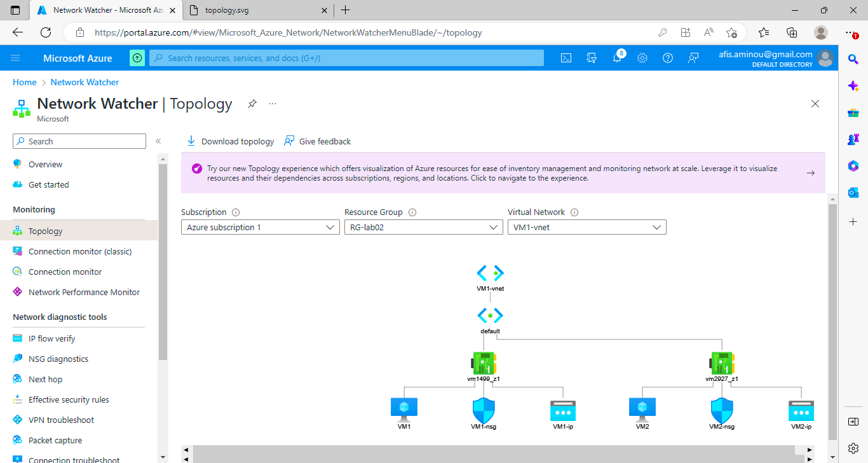Screen dimensions: 868x463
Task: Click Give feedback button
Action: click(318, 141)
